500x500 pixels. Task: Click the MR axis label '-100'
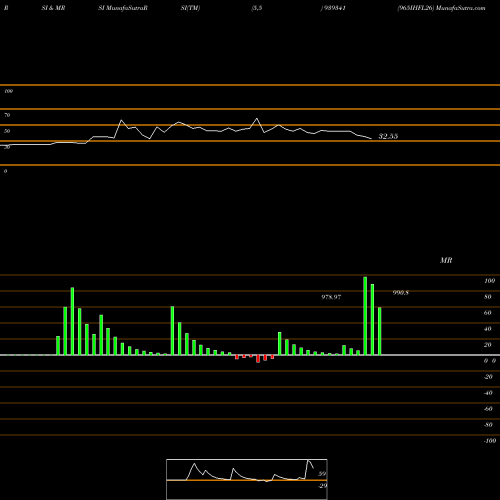(490, 441)
